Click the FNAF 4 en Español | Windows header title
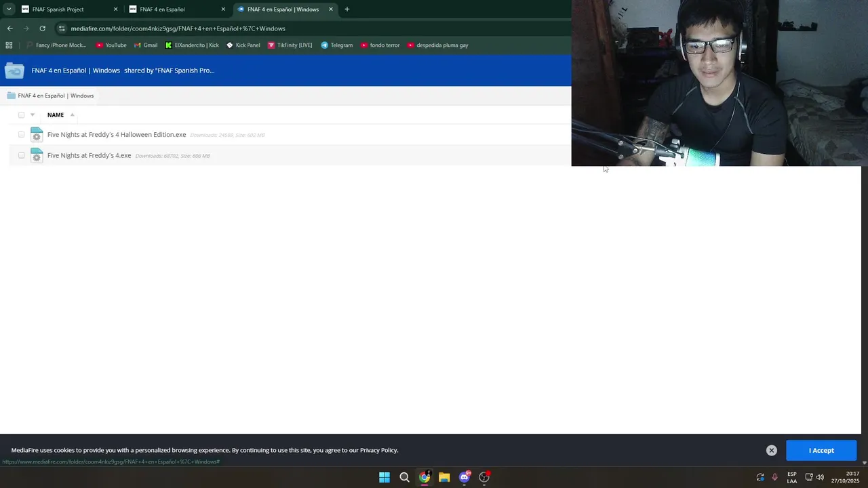Screen dimensions: 868x488 tap(75, 70)
